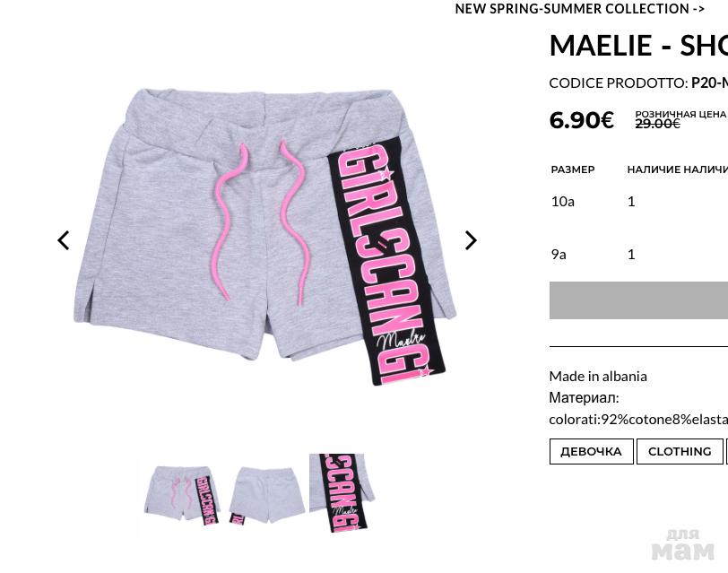Click the для мам watermark logo
The width and height of the screenshot is (728, 573).
click(682, 545)
